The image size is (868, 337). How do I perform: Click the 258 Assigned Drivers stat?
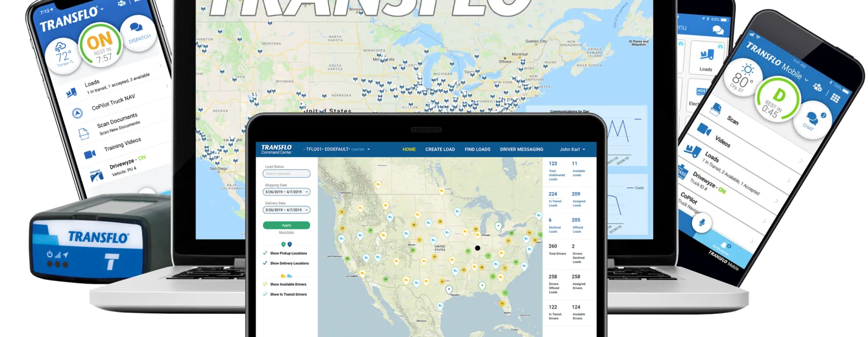tap(578, 282)
